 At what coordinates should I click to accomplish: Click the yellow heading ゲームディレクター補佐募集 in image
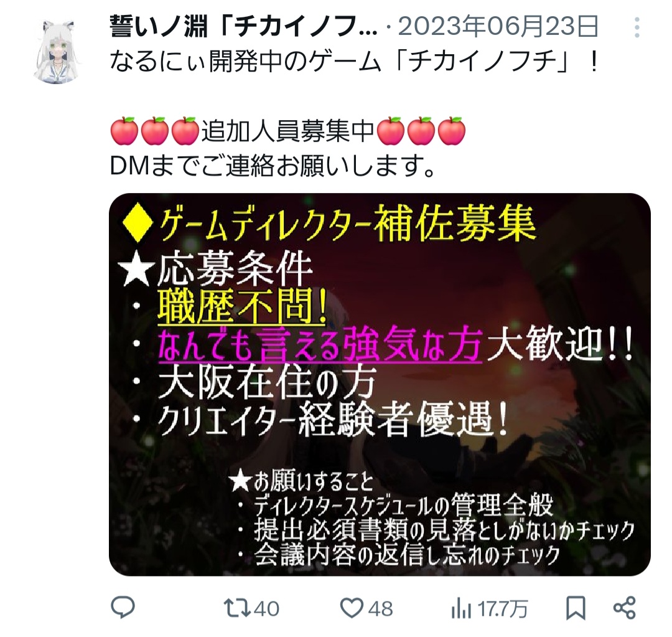348,223
